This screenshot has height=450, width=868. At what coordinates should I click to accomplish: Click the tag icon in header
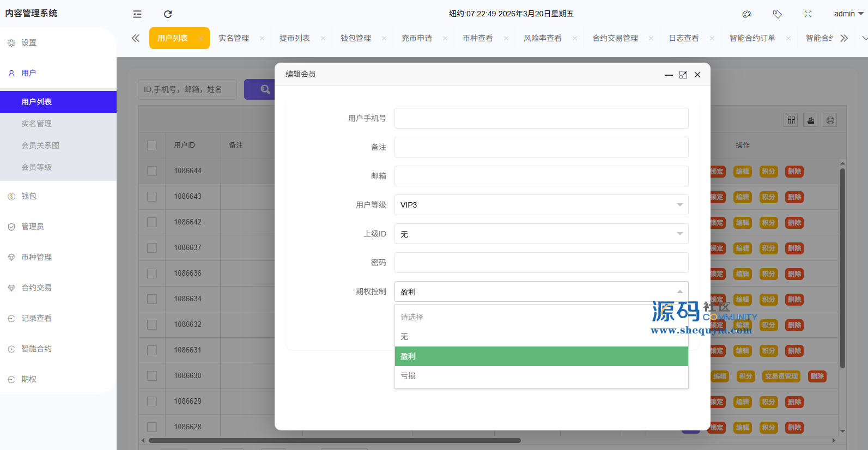tap(778, 14)
